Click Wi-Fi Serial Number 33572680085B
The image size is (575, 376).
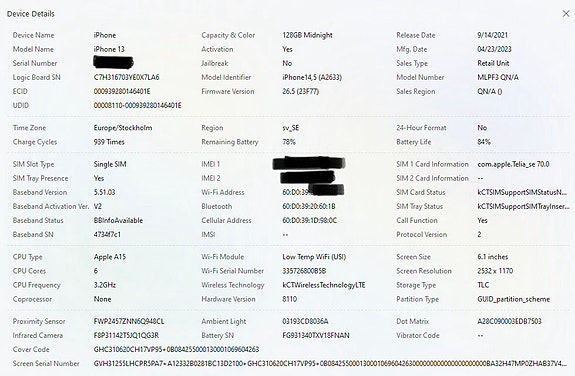point(304,271)
